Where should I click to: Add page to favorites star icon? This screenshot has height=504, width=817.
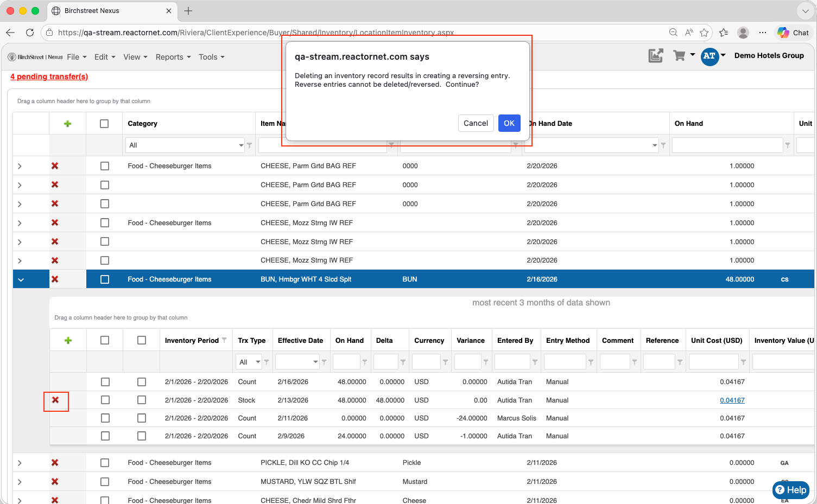(704, 33)
